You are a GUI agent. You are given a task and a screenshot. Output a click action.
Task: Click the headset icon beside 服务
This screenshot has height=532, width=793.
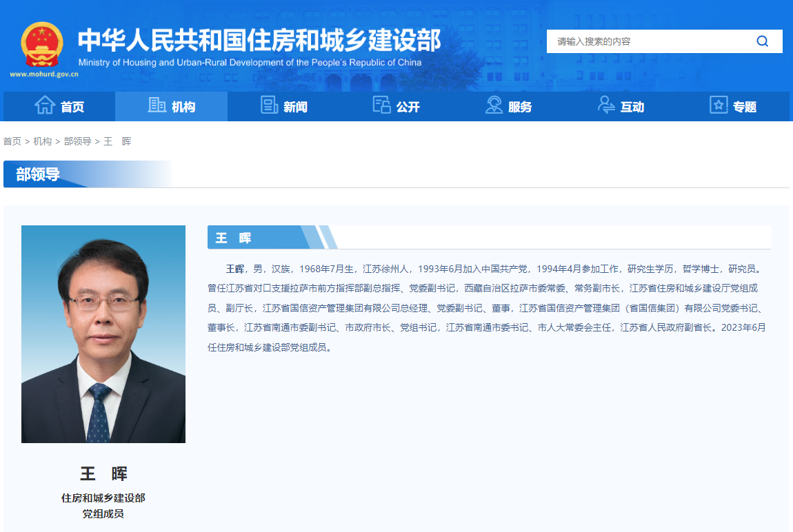(x=494, y=105)
